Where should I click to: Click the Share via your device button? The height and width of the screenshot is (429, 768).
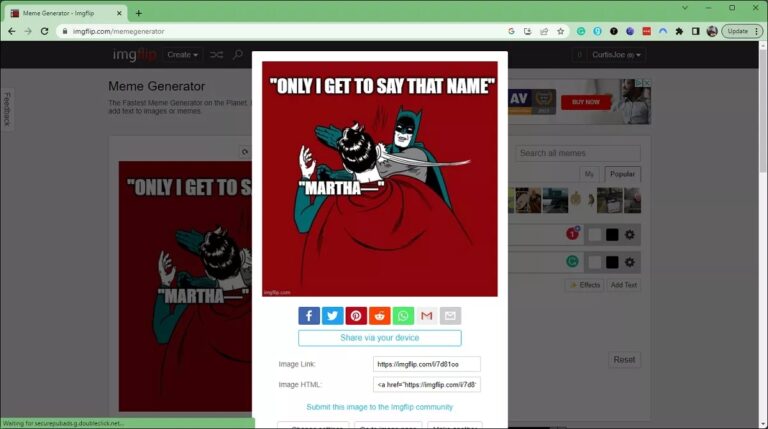pos(380,338)
